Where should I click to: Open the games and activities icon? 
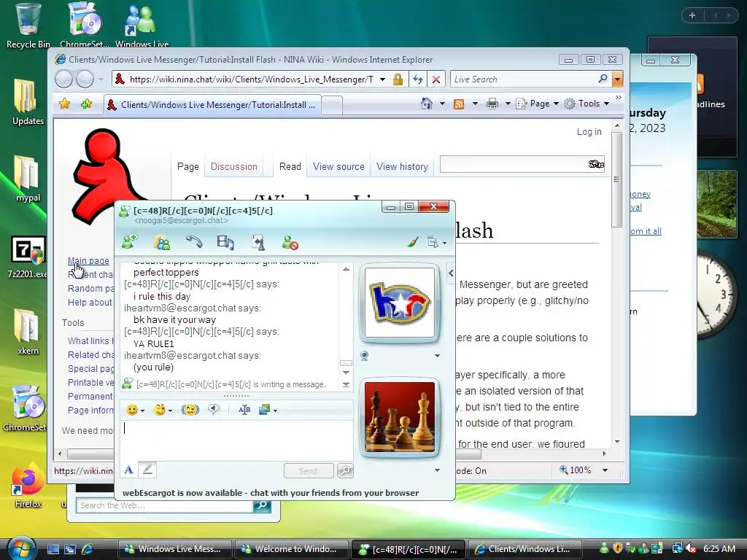pos(258,242)
